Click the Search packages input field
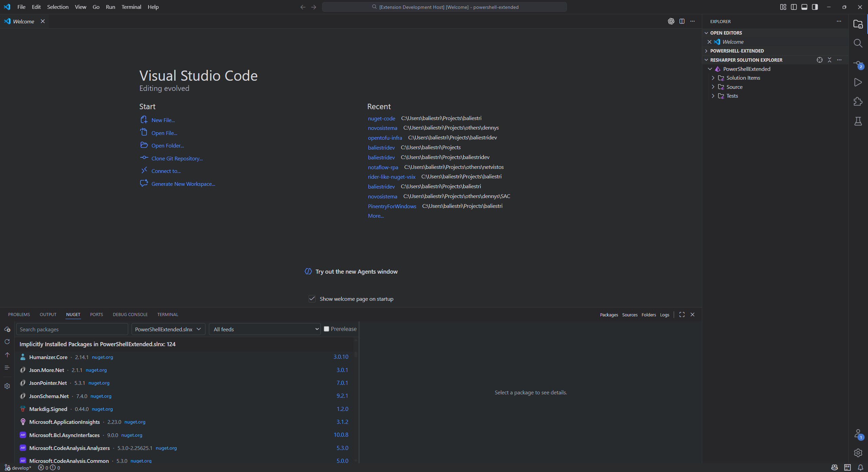This screenshot has height=472, width=868. click(x=72, y=329)
